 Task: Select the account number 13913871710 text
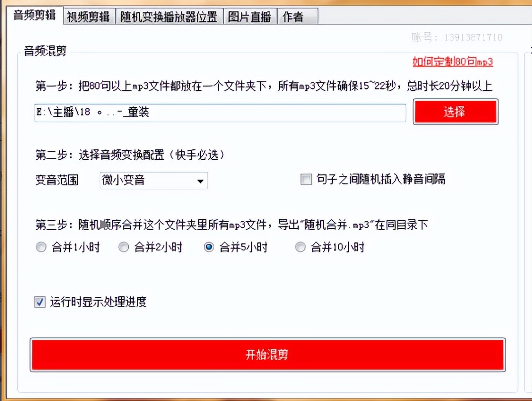pos(473,38)
